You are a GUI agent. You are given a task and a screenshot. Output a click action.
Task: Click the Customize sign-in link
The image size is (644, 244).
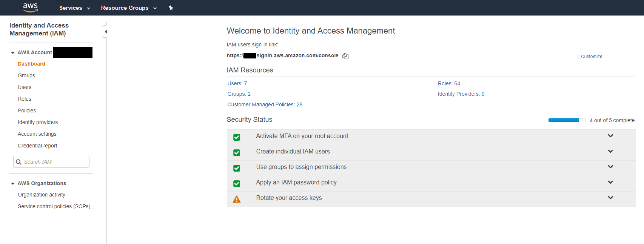pos(591,57)
